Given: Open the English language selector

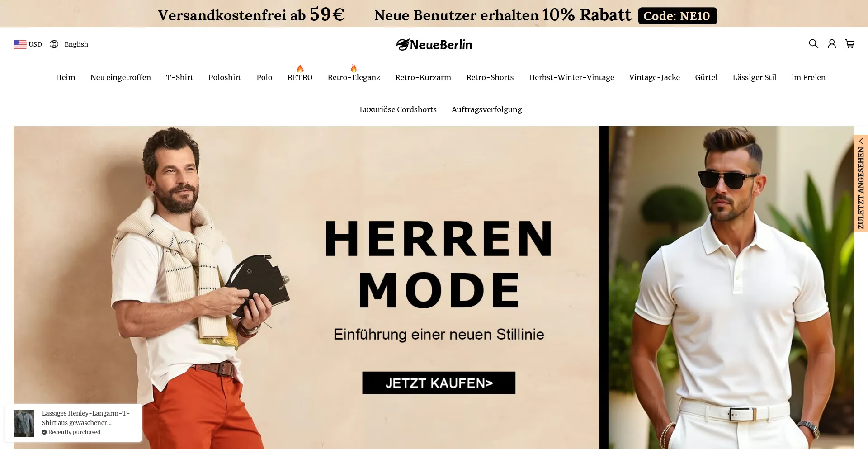Looking at the screenshot, I should (x=76, y=44).
